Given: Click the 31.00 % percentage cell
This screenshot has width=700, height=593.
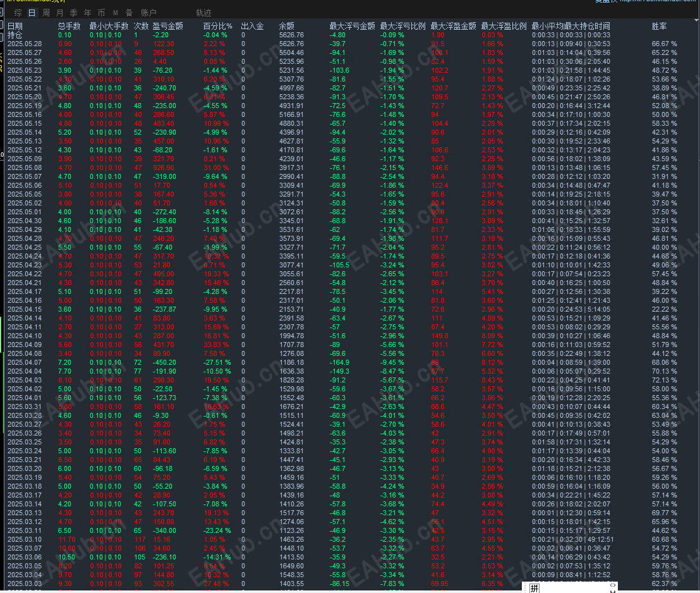Looking at the screenshot, I should click(x=215, y=168).
